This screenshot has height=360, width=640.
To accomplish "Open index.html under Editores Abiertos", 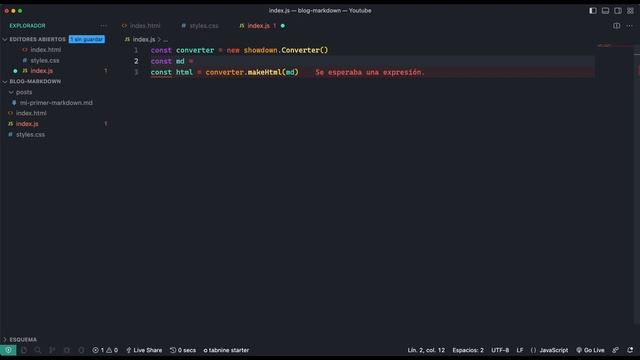I will 46,50.
